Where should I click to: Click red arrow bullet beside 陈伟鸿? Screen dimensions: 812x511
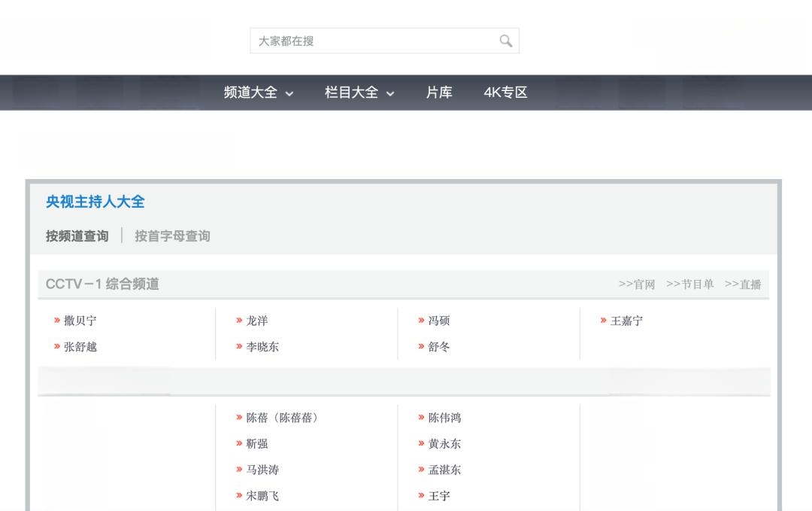click(422, 417)
